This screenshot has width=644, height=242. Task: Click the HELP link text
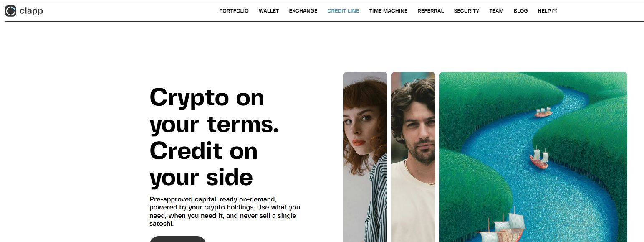[x=544, y=11]
